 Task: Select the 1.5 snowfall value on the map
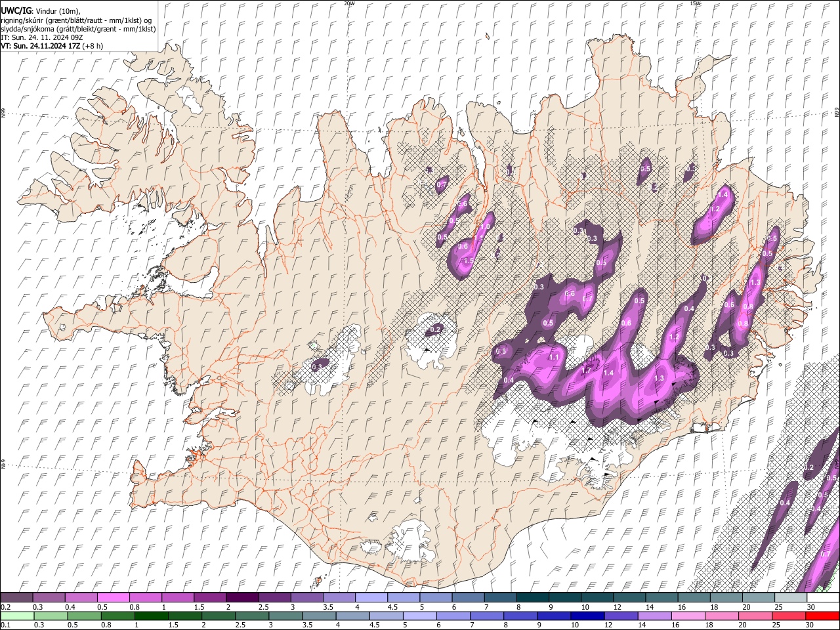[469, 261]
